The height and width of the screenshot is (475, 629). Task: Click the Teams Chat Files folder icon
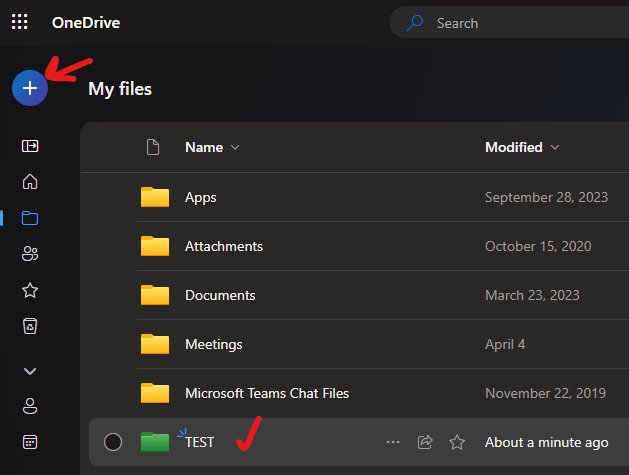(155, 393)
